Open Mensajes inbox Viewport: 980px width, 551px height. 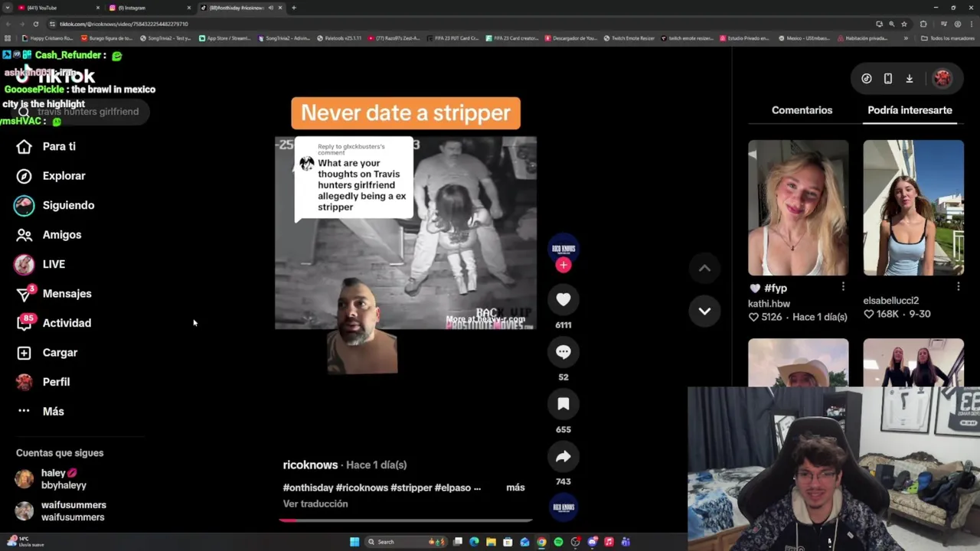[x=54, y=294]
